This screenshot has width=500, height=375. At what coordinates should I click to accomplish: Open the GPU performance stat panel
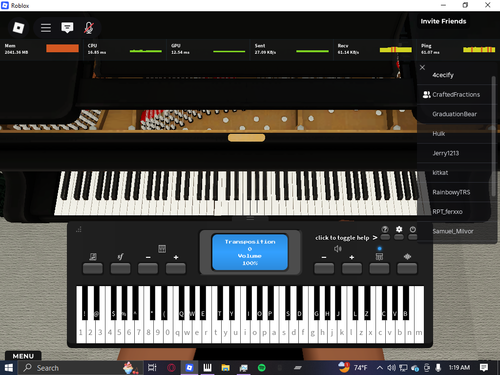(208, 49)
